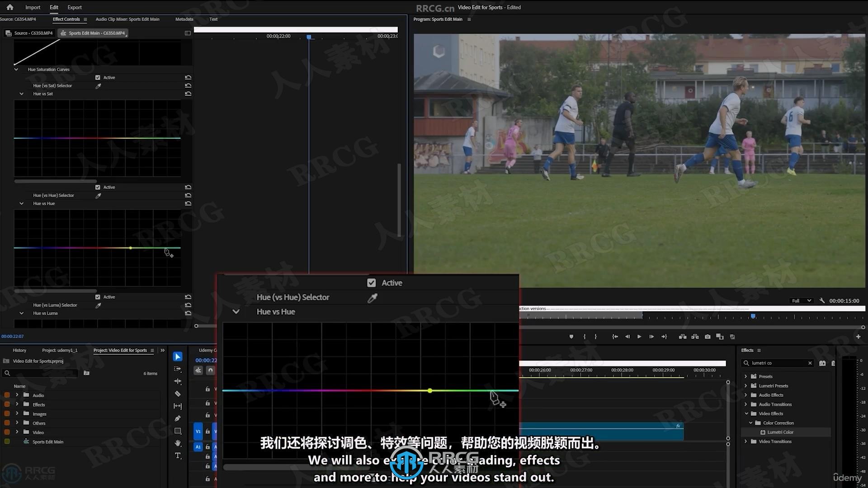
Task: Select the Hand tool
Action: pyautogui.click(x=178, y=443)
